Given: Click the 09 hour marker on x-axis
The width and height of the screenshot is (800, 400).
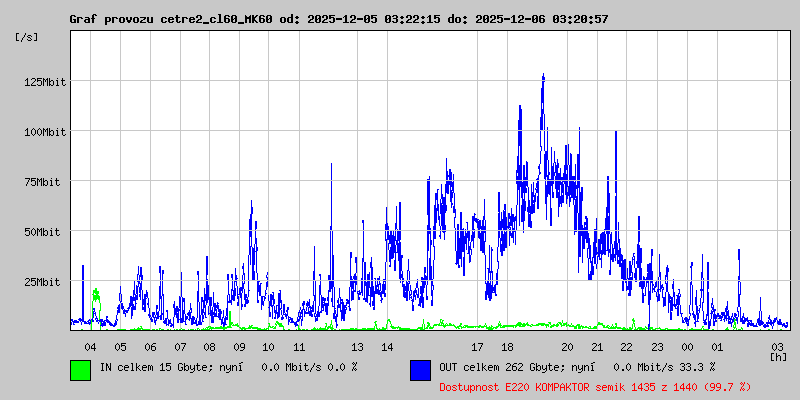Looking at the screenshot, I should [x=239, y=346].
